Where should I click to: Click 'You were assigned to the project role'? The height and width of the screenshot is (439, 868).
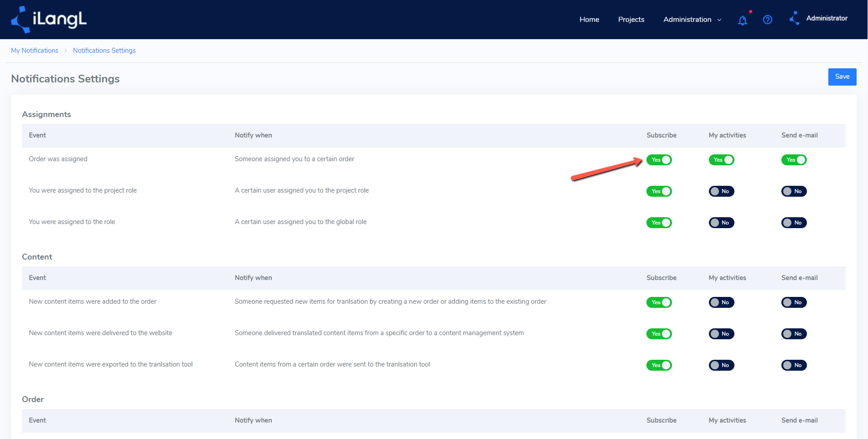point(83,190)
